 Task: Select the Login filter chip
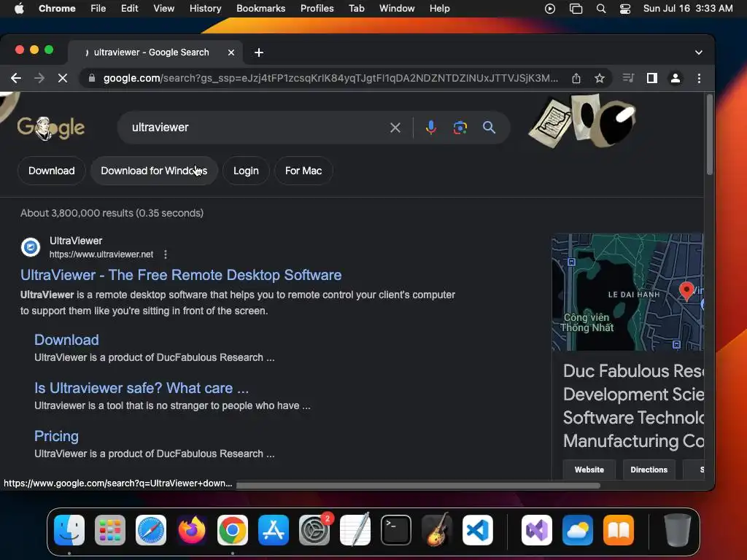click(x=246, y=171)
